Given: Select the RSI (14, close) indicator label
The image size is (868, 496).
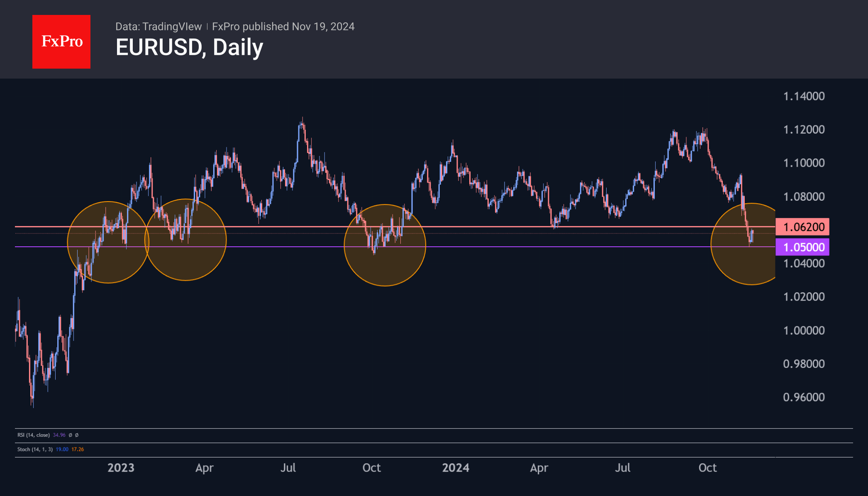Looking at the screenshot, I should 34,435.
